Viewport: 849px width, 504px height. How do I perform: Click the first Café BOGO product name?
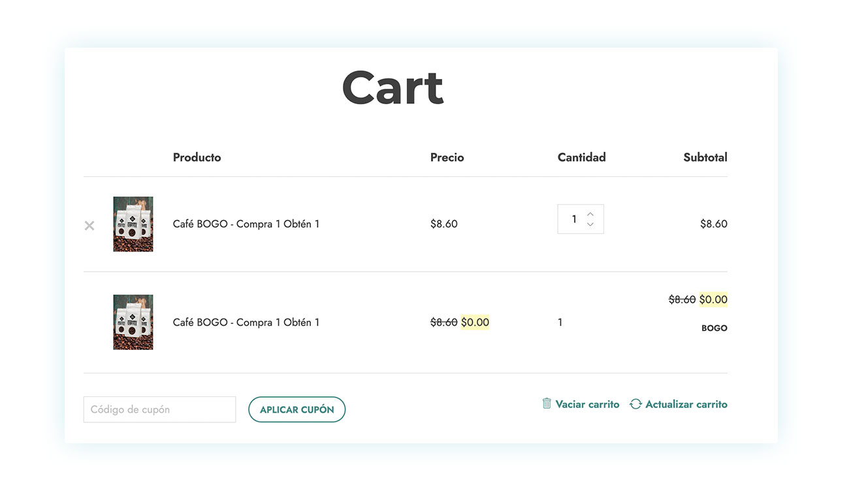[246, 224]
